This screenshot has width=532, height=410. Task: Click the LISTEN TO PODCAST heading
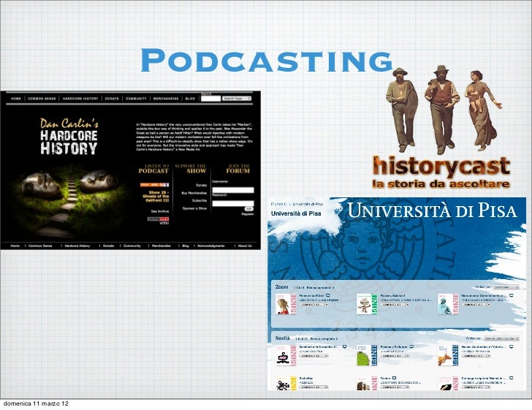pyautogui.click(x=153, y=169)
